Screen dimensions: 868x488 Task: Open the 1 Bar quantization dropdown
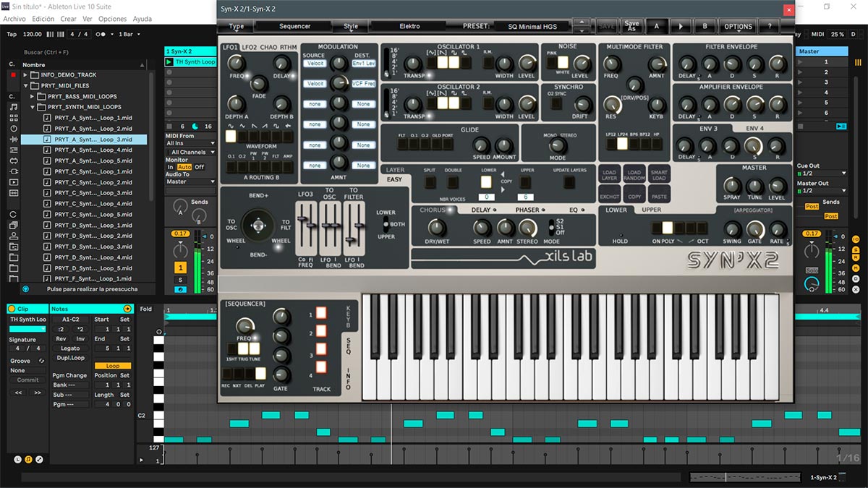(129, 34)
